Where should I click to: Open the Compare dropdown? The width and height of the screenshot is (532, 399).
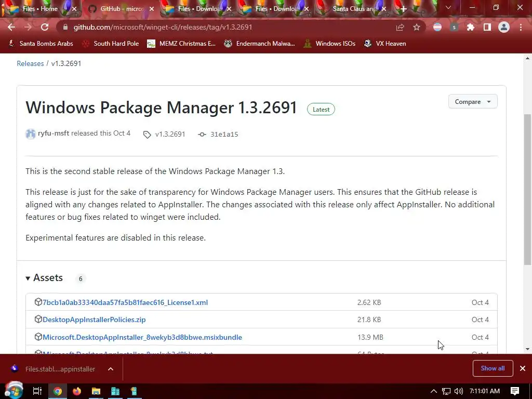(x=473, y=101)
